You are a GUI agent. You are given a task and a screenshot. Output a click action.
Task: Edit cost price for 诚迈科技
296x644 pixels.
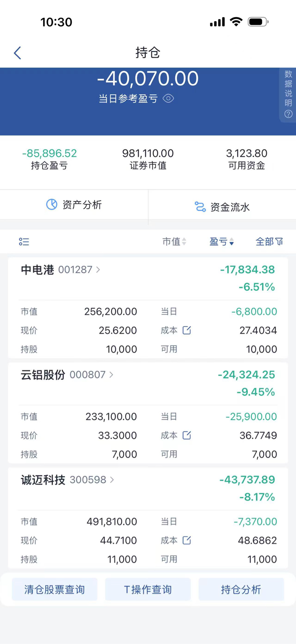187,540
